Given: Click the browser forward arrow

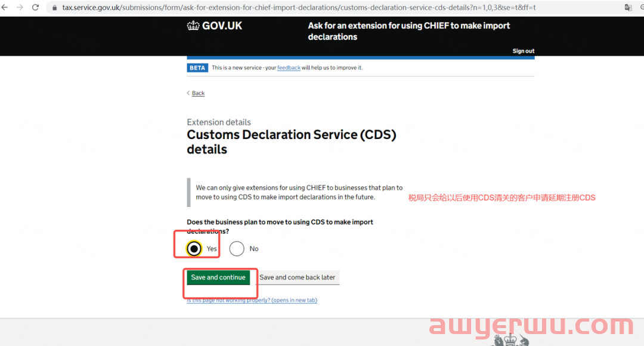Looking at the screenshot, I should point(20,7).
